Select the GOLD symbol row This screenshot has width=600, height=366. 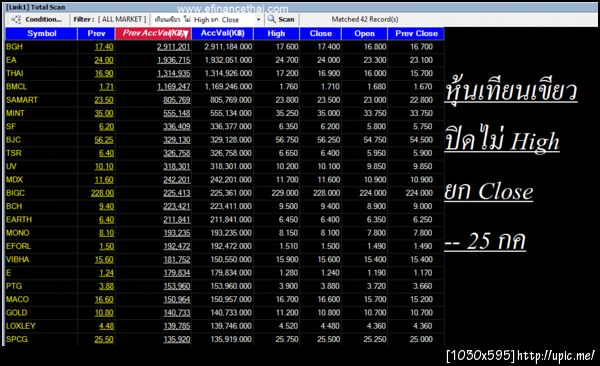pos(225,313)
